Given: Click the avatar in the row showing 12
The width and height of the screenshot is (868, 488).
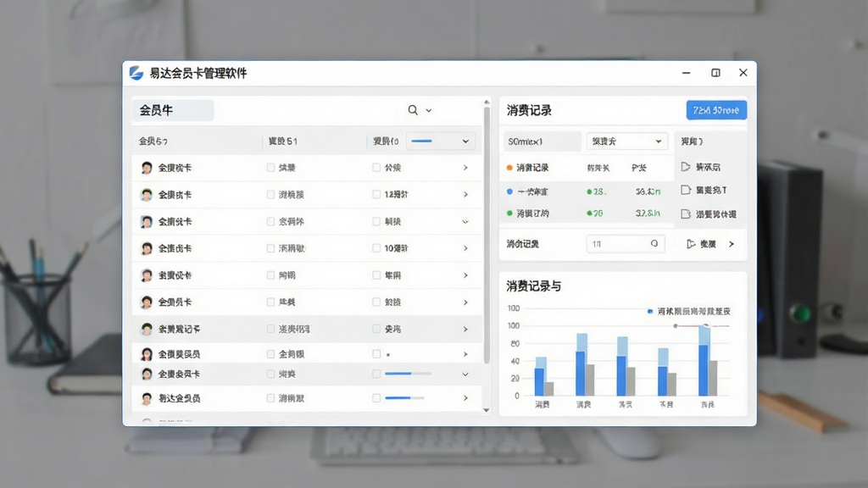Looking at the screenshot, I should [147, 195].
